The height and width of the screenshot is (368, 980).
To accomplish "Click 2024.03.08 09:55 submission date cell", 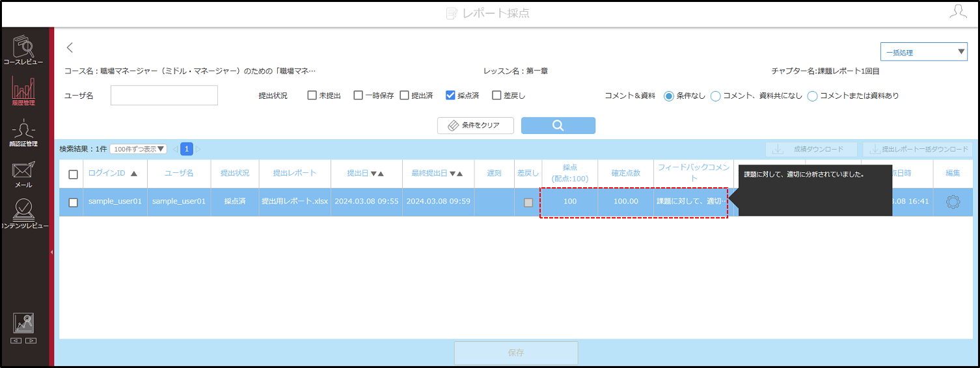I will point(366,202).
